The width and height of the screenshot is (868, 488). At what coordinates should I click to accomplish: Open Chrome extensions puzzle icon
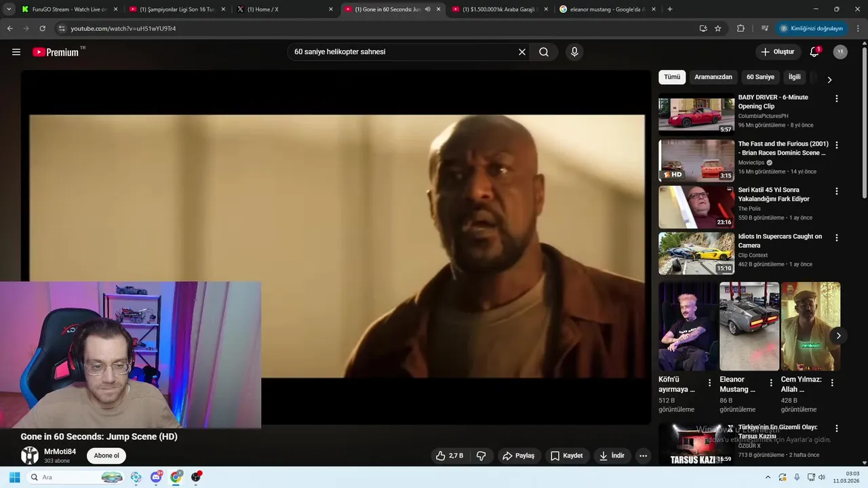tap(741, 28)
